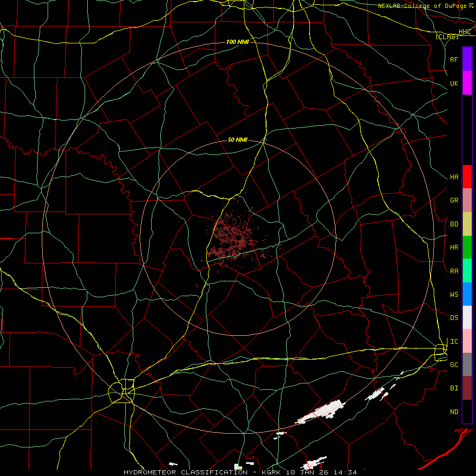Click the UK legend label
This screenshot has height=476, width=476.
click(454, 83)
